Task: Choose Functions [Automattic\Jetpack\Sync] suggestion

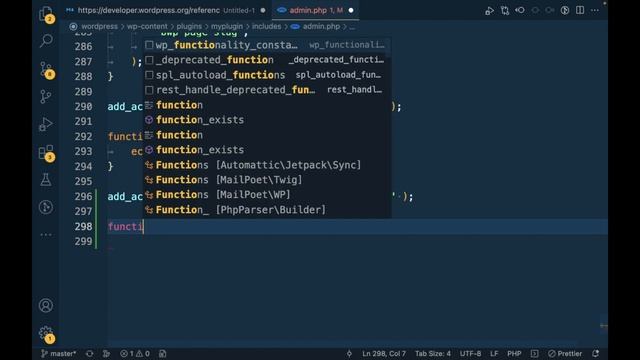Action: point(267,165)
